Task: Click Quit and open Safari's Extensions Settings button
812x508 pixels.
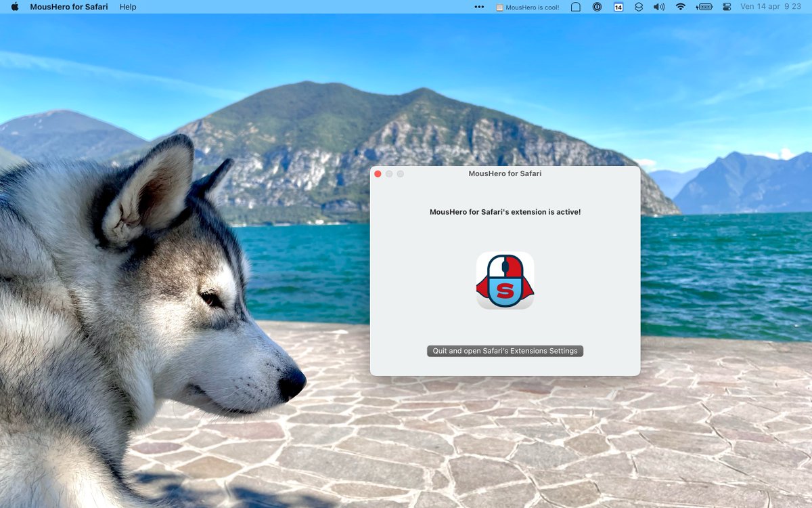Action: (505, 351)
